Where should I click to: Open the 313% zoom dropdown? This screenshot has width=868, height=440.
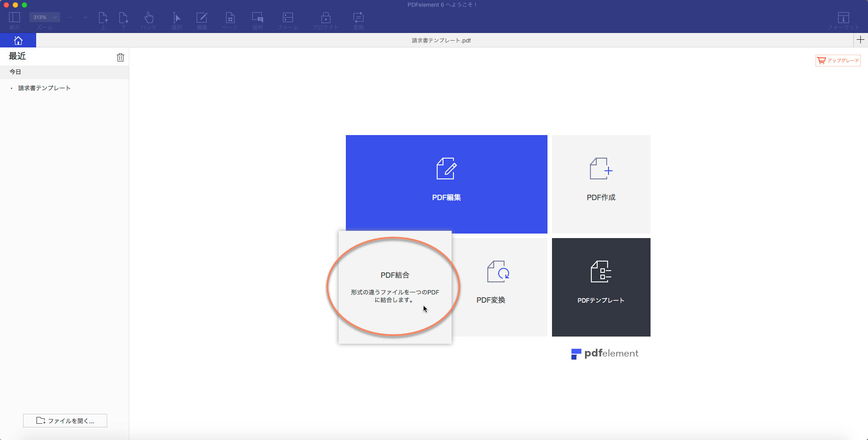[x=45, y=17]
